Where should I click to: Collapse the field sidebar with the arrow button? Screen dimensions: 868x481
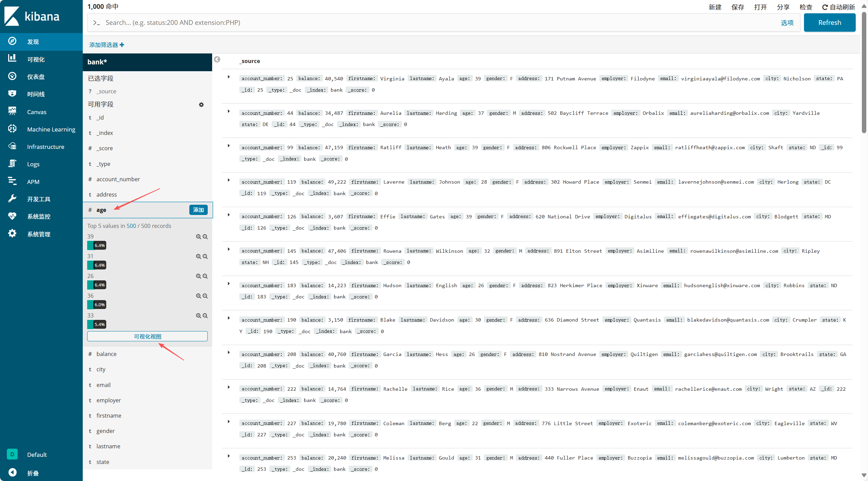point(217,60)
